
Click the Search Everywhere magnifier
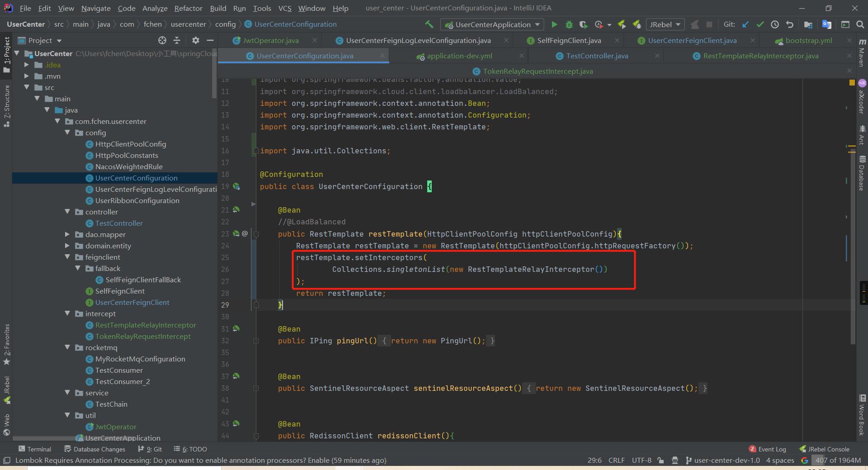tap(860, 24)
